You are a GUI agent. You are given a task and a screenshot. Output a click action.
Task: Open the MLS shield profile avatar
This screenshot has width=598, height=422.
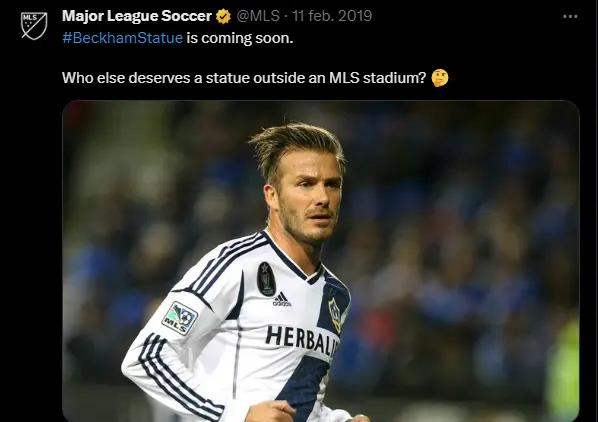tap(34, 26)
